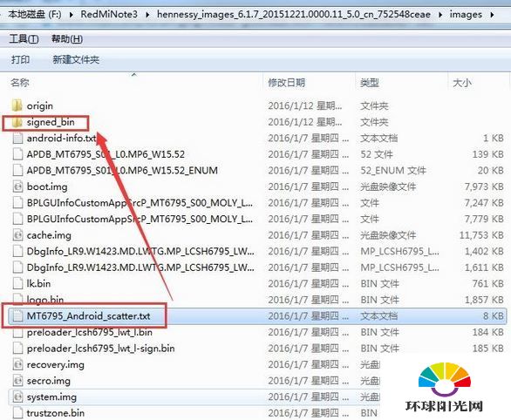Select preloader_lcsh6795_lwt_l-sign.bin file icon
The image size is (511, 420).
point(17,349)
